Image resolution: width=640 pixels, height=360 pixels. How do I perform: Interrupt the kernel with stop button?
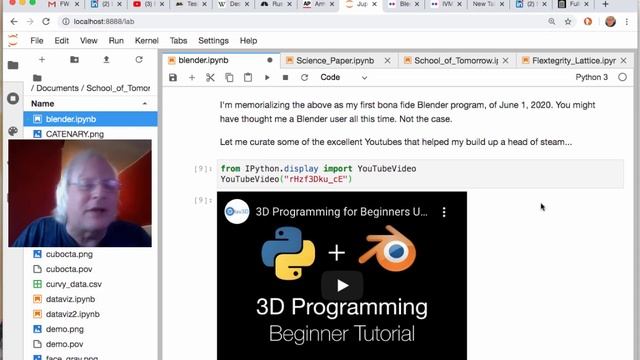coord(286,78)
